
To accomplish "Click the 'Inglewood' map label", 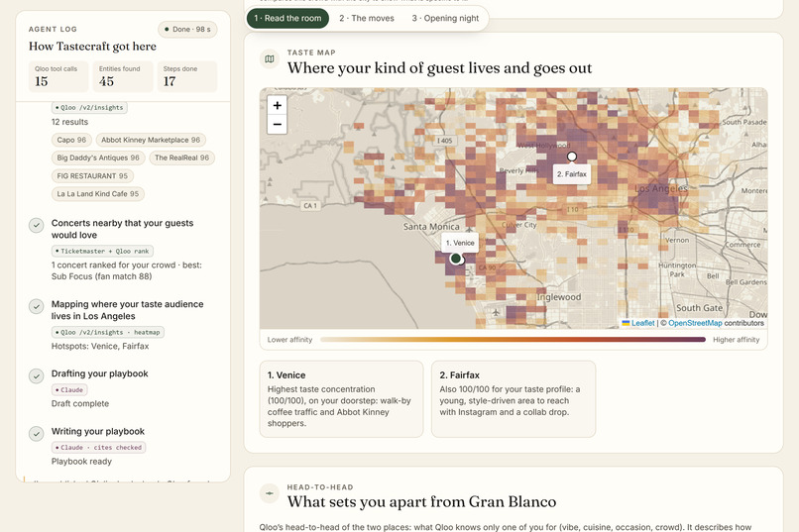I will click(559, 297).
